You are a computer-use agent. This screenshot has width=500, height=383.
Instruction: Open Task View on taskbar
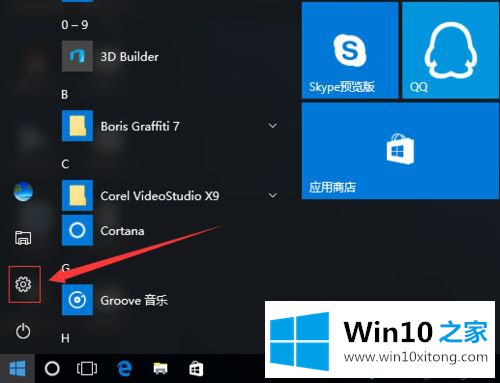(87, 369)
